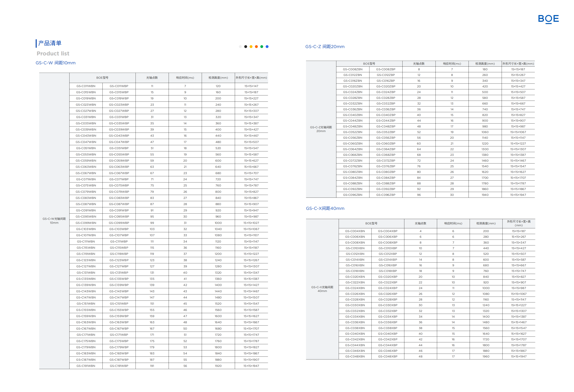This screenshot has width=574, height=392.
Task: Select the blue color dot
Action: tap(267, 47)
